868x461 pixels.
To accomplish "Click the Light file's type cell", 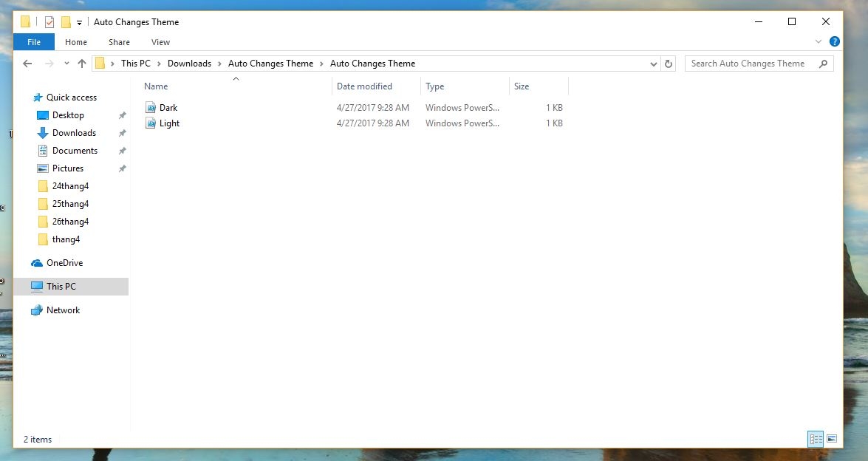I will coord(462,123).
